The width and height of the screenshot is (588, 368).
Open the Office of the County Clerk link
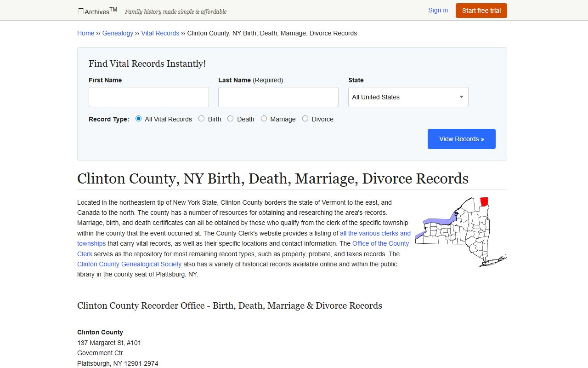(380, 243)
